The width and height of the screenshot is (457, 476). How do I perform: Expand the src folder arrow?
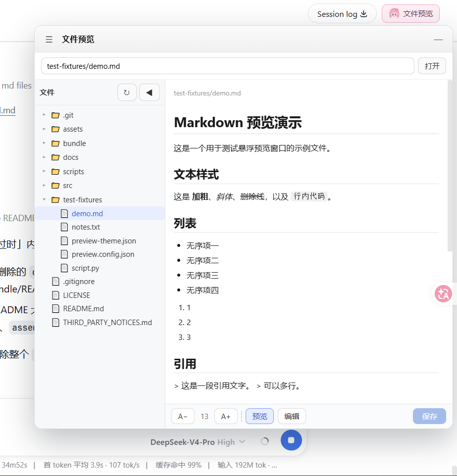pos(44,186)
